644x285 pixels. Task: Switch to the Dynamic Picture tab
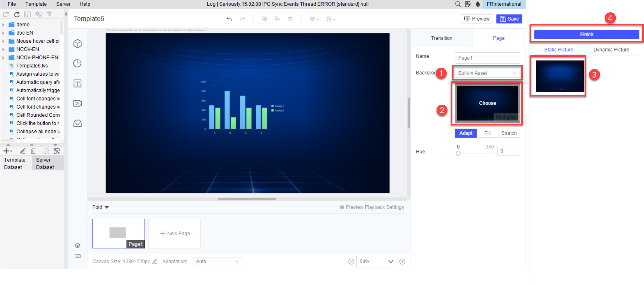point(611,50)
